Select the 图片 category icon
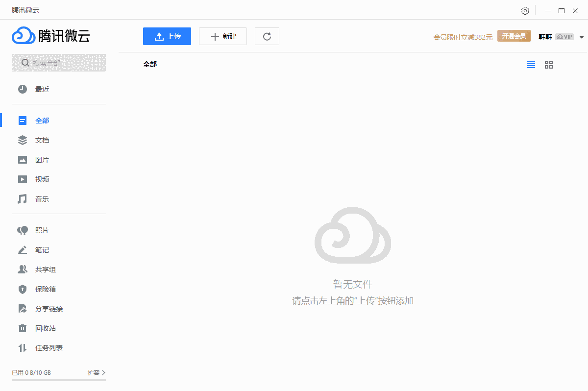 click(x=22, y=159)
